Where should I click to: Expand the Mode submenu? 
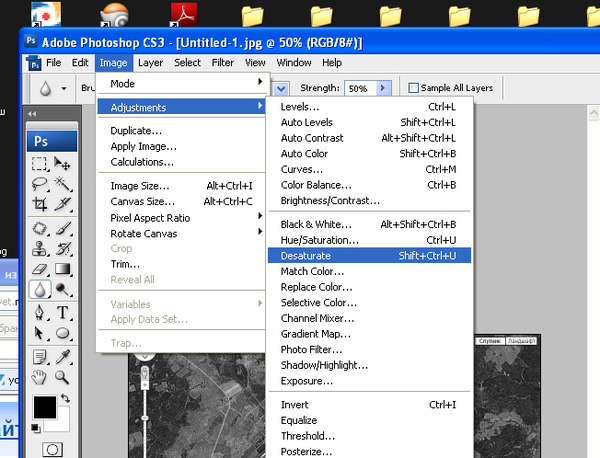click(181, 83)
